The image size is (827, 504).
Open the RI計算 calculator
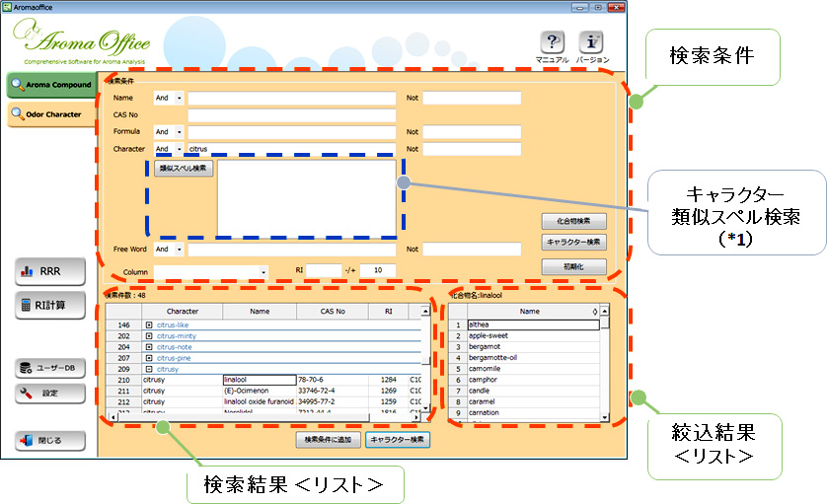tap(50, 305)
